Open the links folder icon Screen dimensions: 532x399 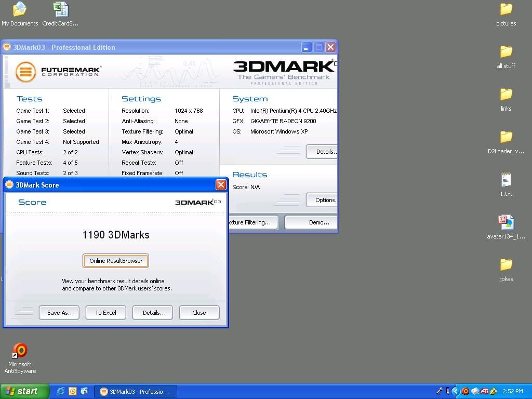tap(506, 100)
